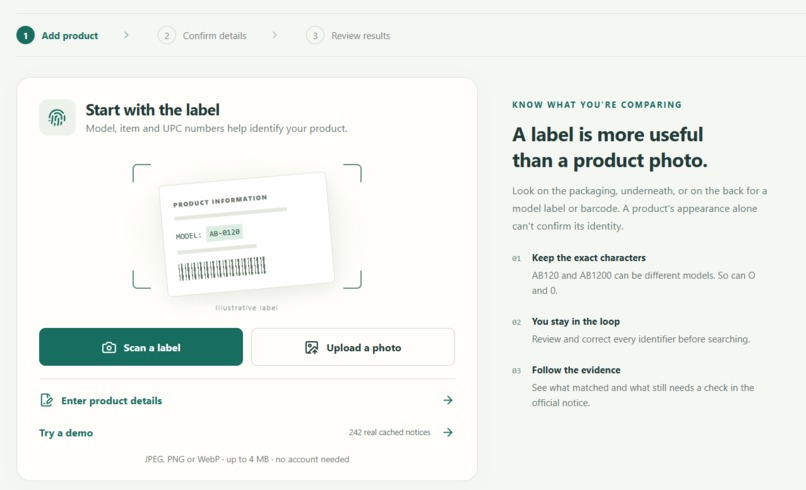Click the PRODUCT INFORMATION text on the label
Image resolution: width=806 pixels, height=490 pixels.
click(220, 201)
